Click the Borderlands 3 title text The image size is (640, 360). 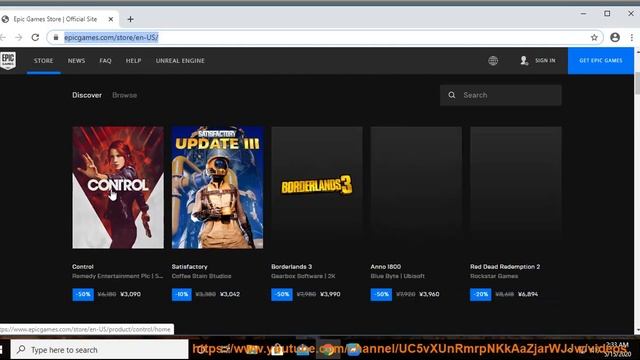pyautogui.click(x=291, y=267)
